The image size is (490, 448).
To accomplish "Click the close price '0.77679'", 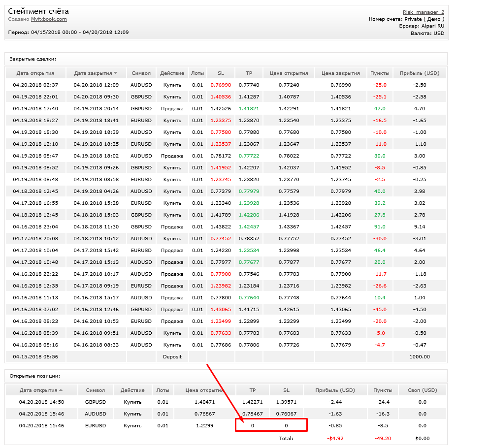I will click(x=341, y=345).
